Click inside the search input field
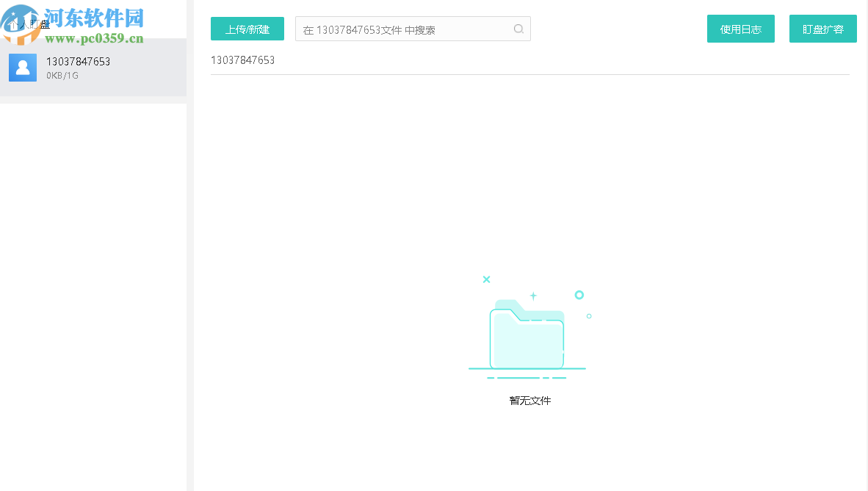Screen dimensions: 868x491 404,29
